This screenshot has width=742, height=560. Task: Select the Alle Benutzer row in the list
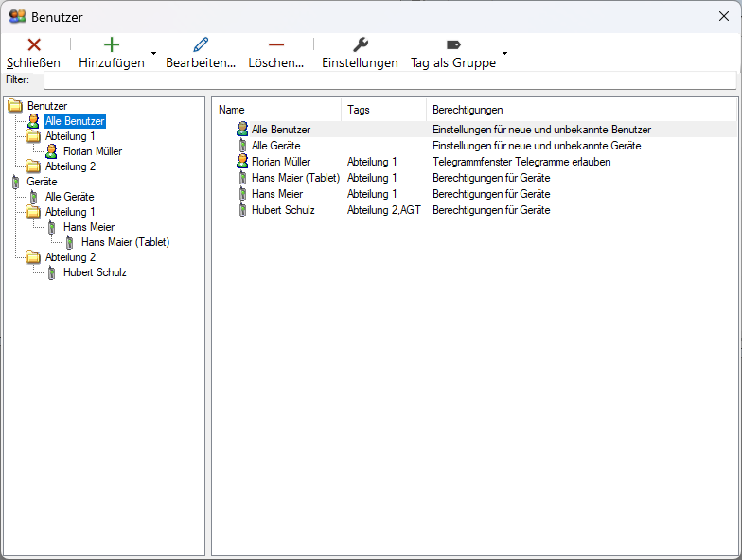475,130
